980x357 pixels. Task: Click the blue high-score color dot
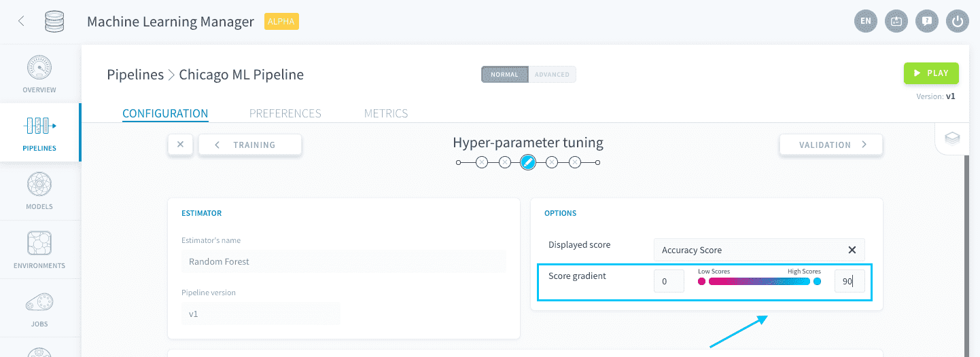coord(818,281)
